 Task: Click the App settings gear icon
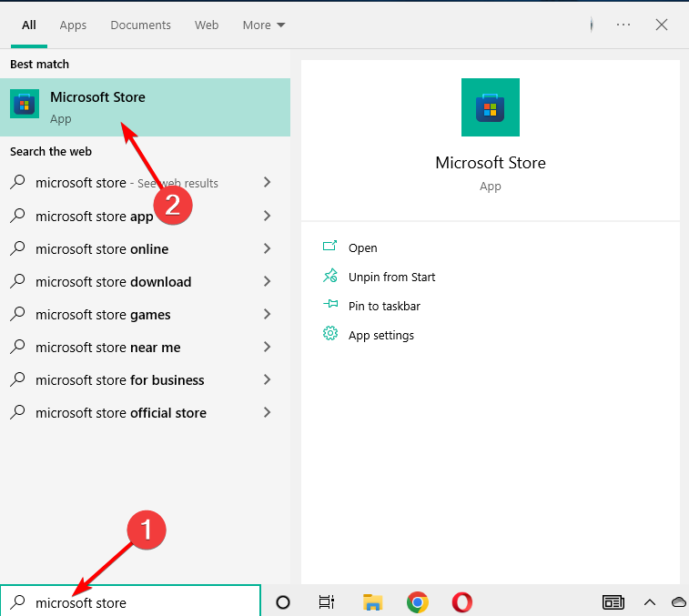tap(330, 334)
